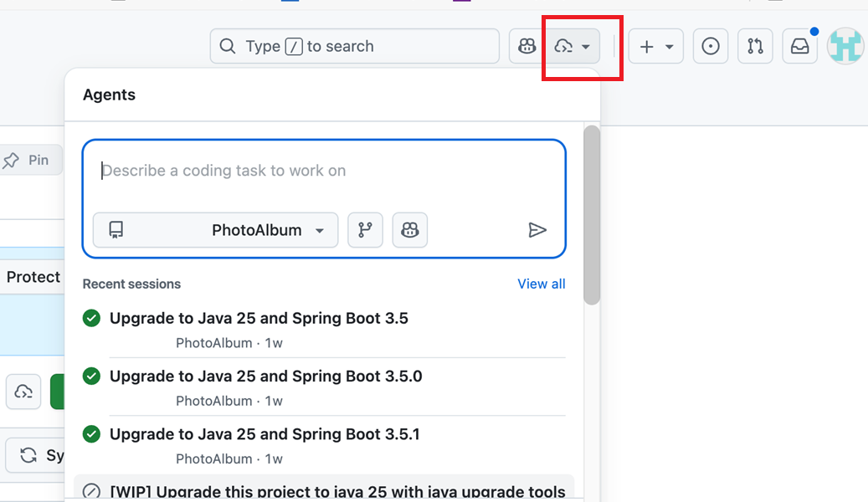Open the WIP Upgrade project session
Screen dimensions: 868x502
pyautogui.click(x=337, y=491)
